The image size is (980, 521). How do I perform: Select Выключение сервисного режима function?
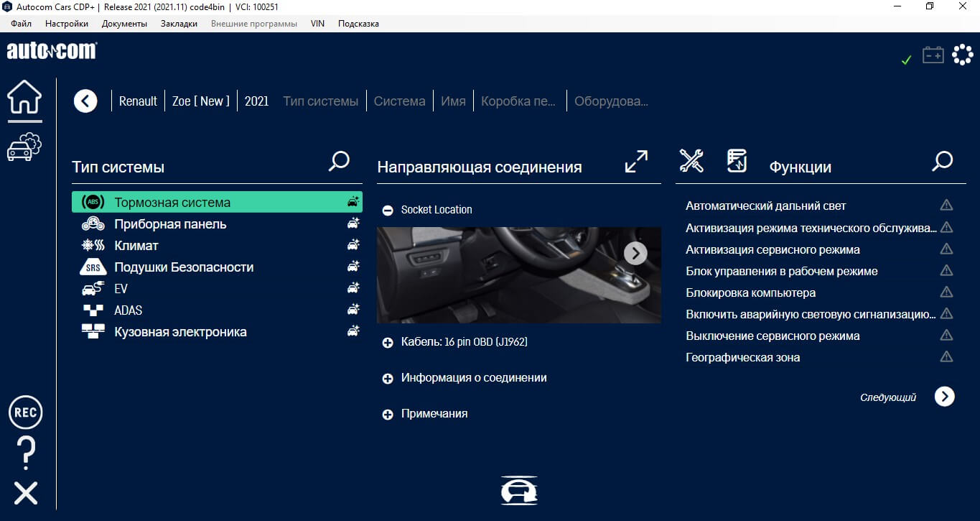[773, 336]
